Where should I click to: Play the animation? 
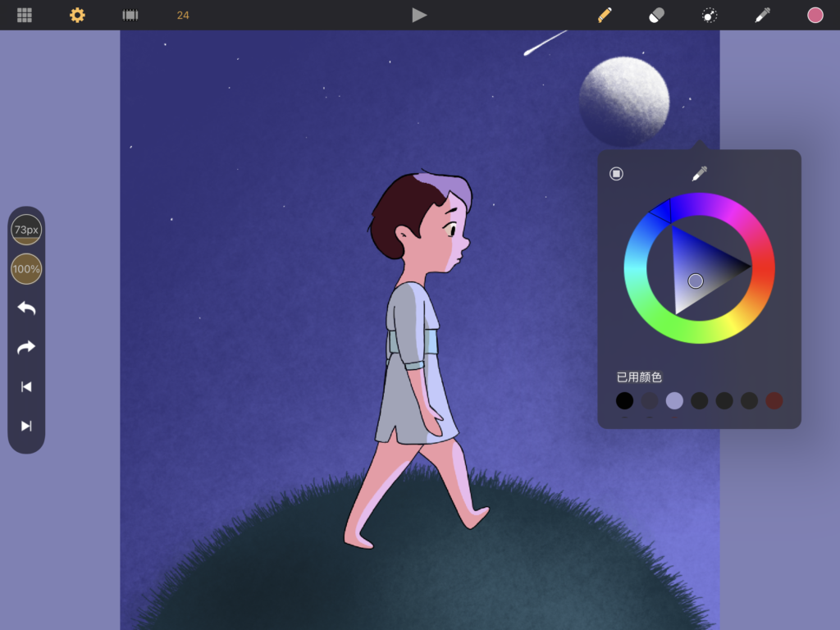(x=419, y=15)
